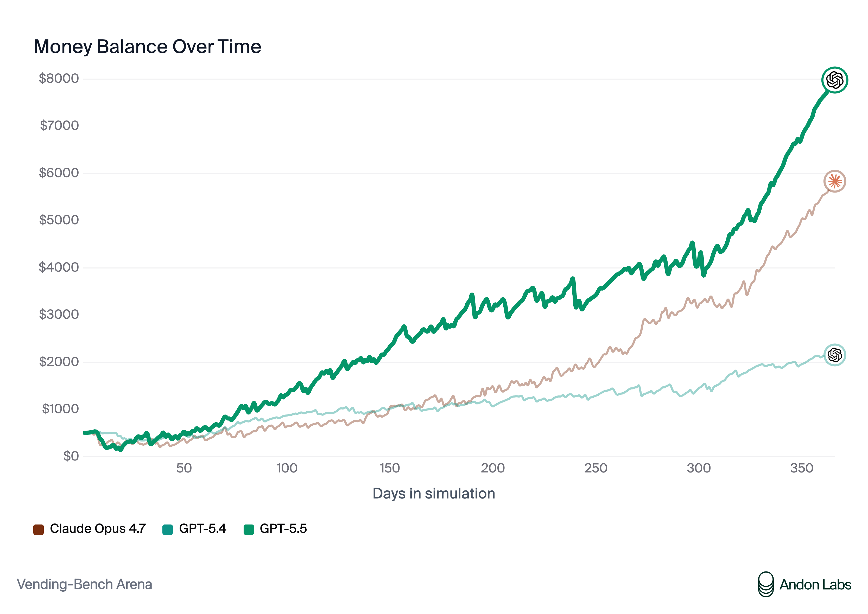Image resolution: width=868 pixels, height=614 pixels.
Task: Click the $8000 y-axis label
Action: 59,78
